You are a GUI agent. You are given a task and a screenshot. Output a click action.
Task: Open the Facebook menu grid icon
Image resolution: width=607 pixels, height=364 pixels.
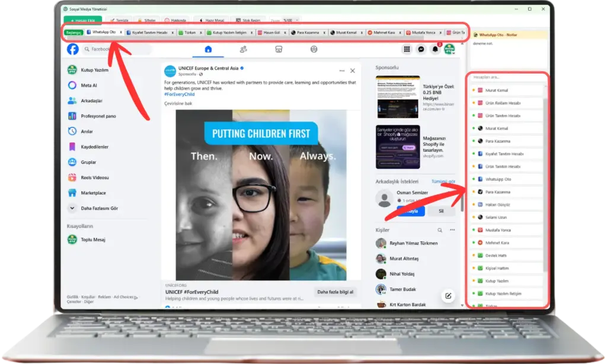tap(407, 49)
